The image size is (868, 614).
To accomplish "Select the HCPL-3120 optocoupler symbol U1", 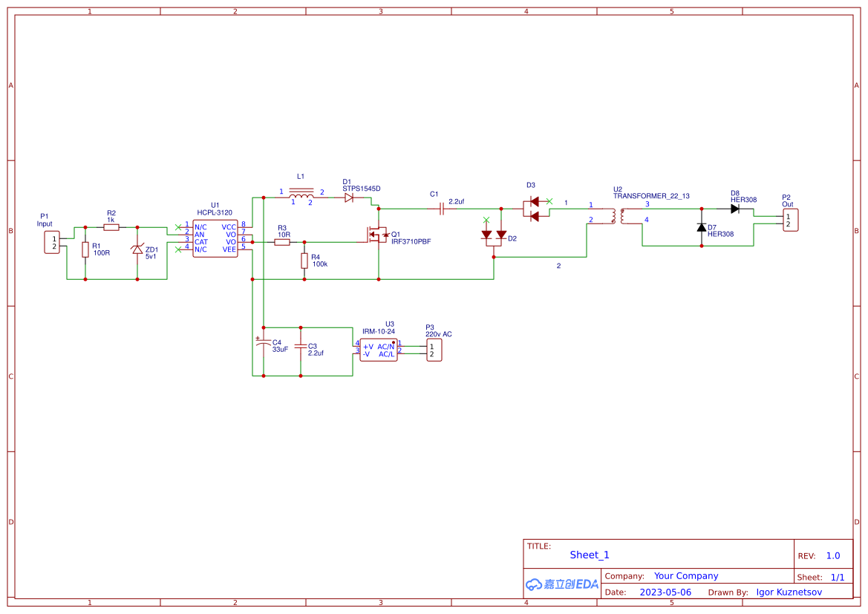I will tap(215, 239).
